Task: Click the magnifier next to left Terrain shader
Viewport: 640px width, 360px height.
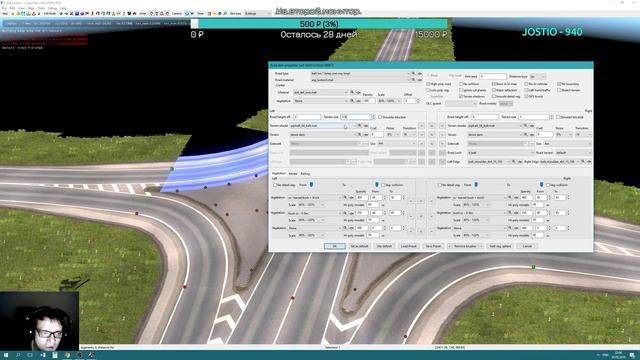Action: pos(360,125)
